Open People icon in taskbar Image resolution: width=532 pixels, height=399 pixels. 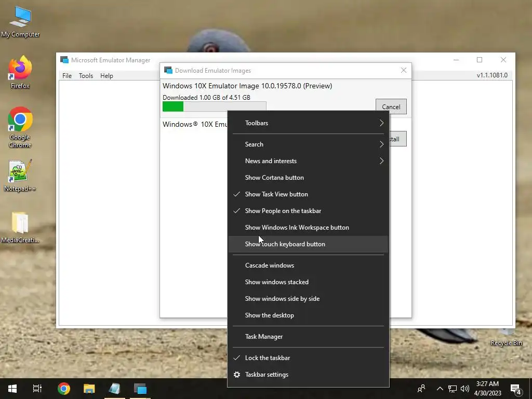pos(421,389)
